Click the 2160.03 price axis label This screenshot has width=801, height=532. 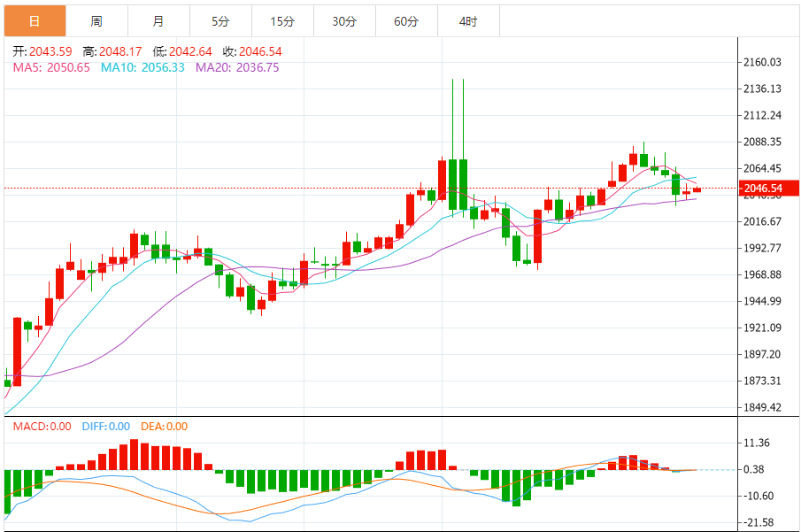[x=762, y=62]
